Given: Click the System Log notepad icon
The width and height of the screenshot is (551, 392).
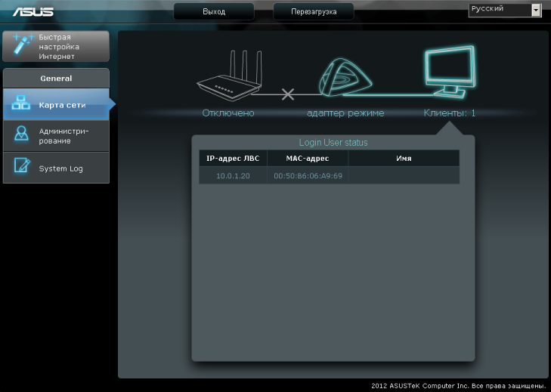Looking at the screenshot, I should click(x=22, y=166).
